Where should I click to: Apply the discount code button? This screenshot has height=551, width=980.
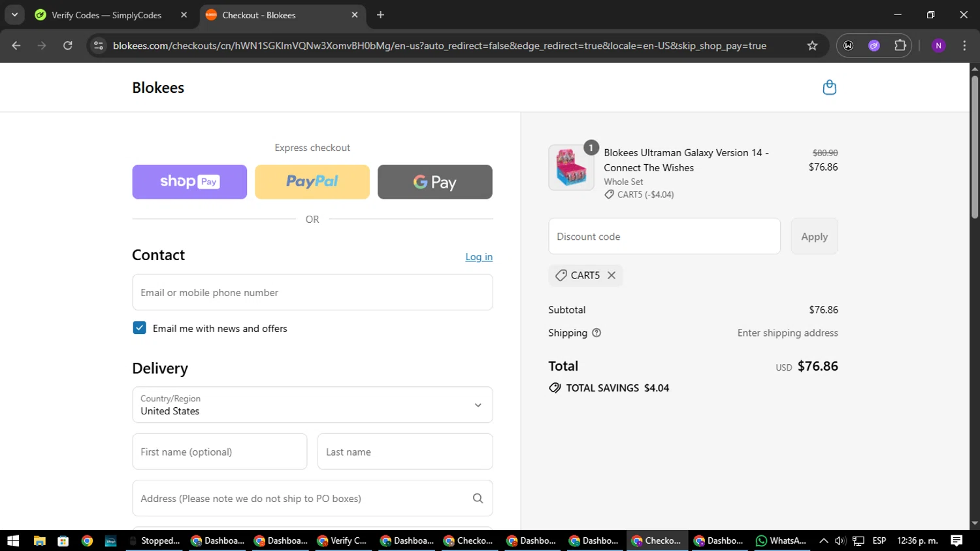(814, 237)
